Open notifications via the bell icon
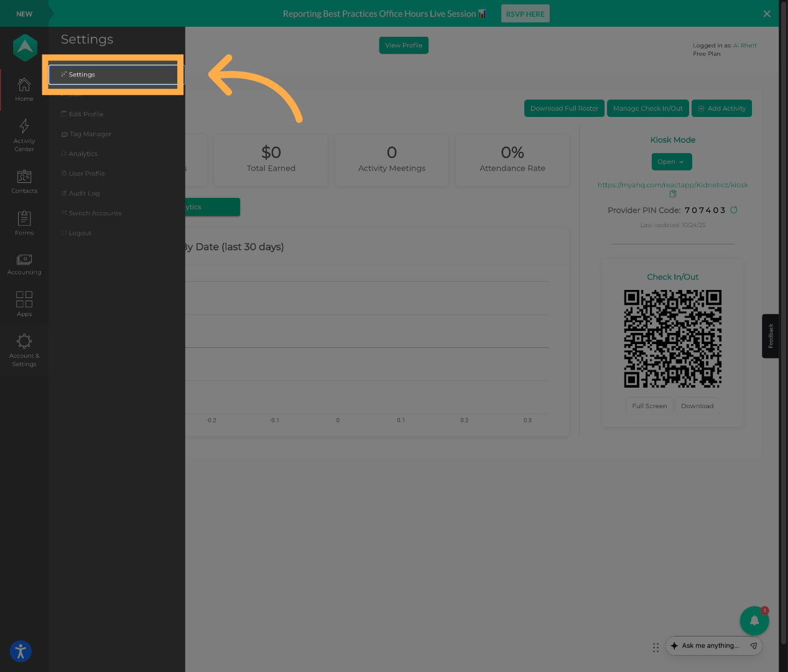 click(754, 620)
